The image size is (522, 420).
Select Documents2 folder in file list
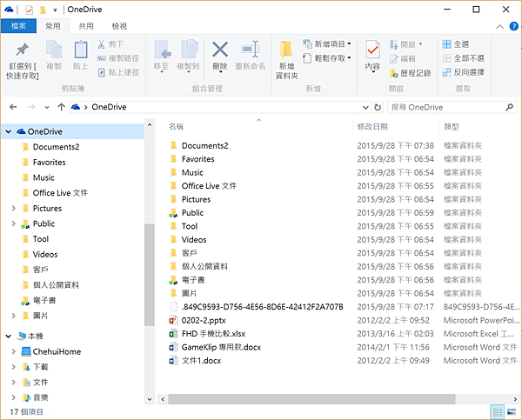204,146
